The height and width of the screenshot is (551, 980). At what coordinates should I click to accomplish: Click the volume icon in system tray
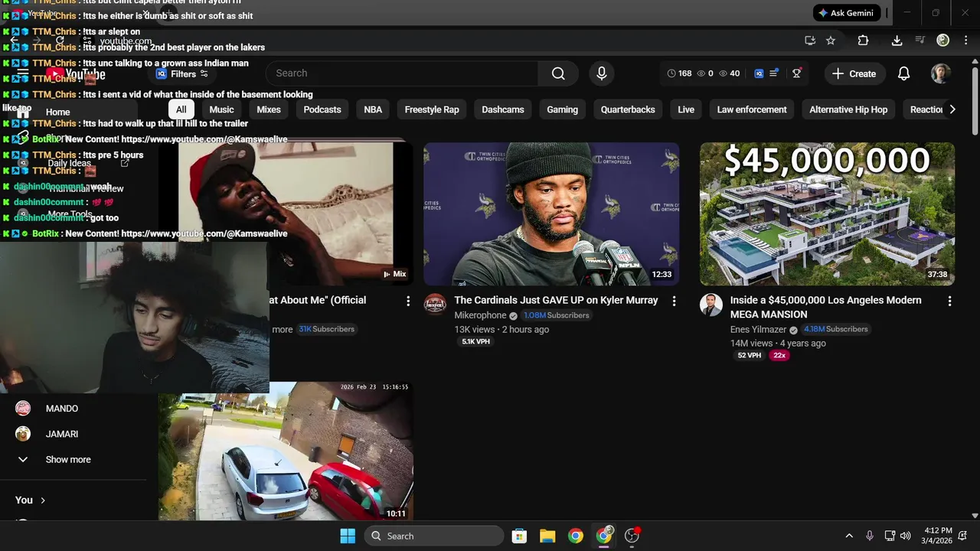click(906, 536)
